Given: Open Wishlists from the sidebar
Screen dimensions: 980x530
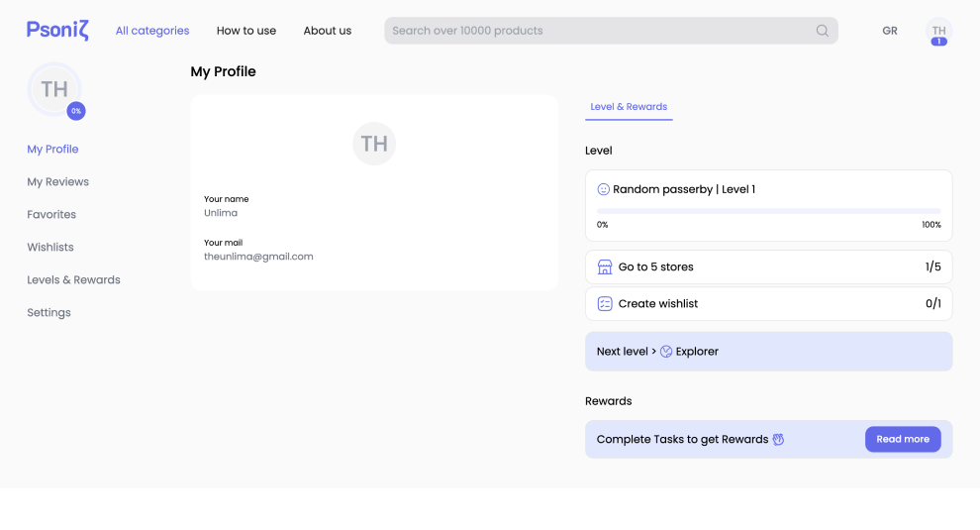Looking at the screenshot, I should 50,248.
